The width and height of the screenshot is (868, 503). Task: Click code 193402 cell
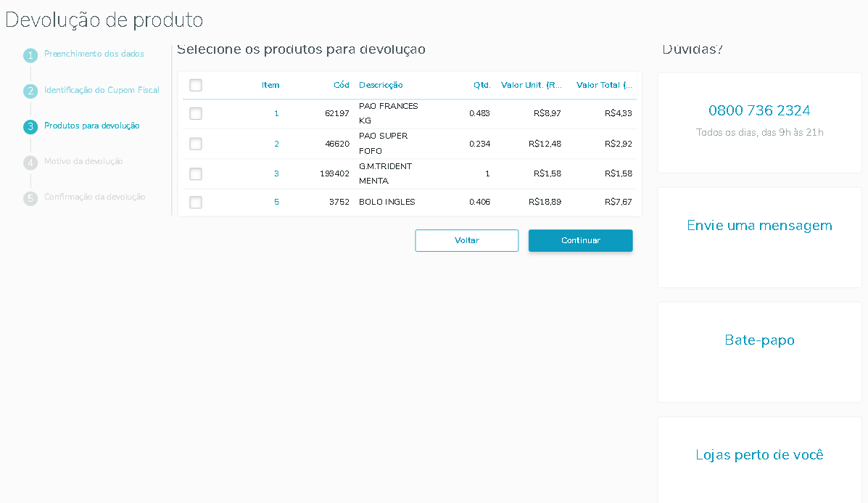[334, 174]
